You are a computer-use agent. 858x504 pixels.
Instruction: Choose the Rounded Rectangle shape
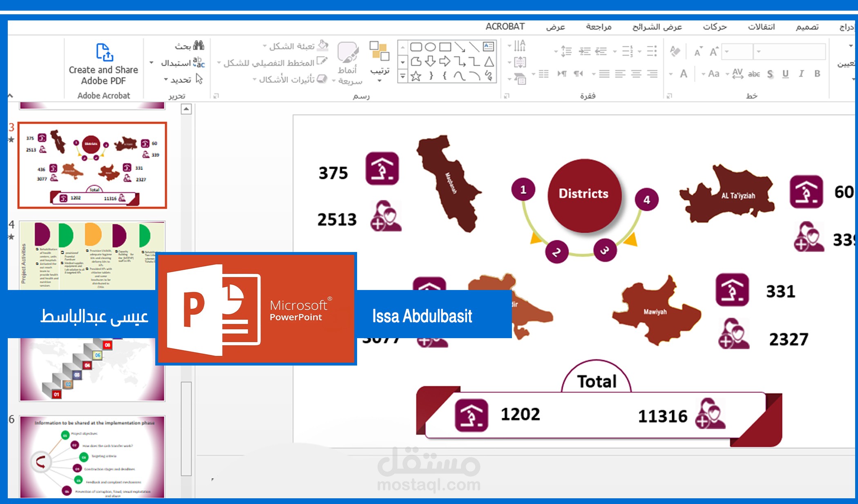(416, 47)
